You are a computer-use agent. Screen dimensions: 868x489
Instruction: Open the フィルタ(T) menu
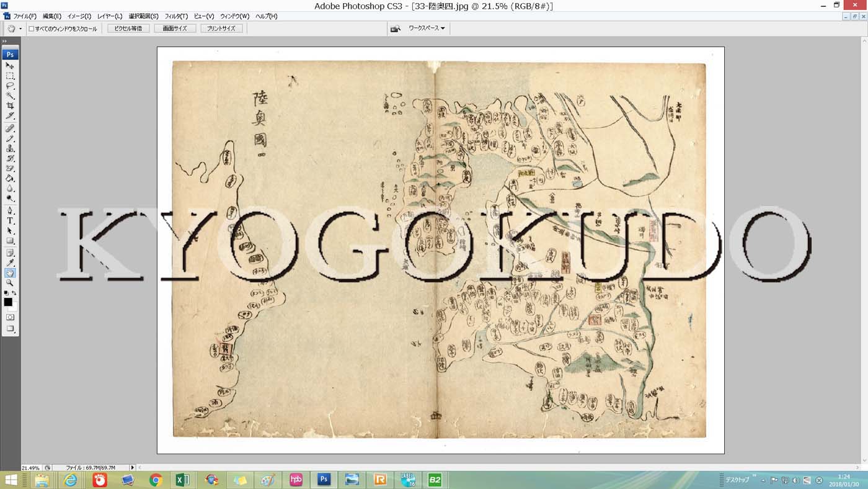[176, 16]
